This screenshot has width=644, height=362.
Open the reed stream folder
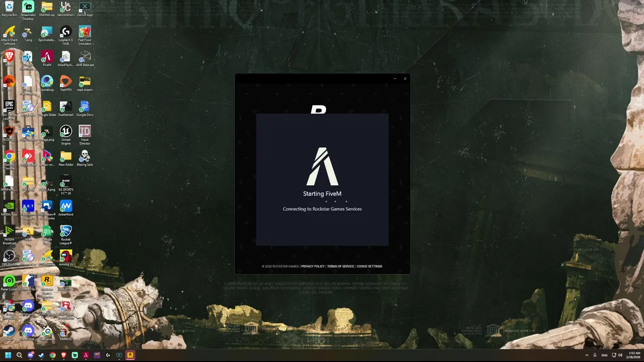point(85,84)
